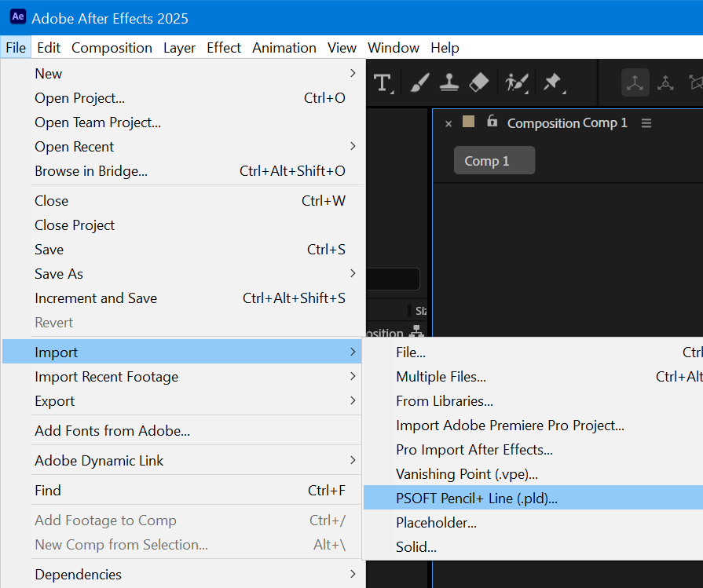The height and width of the screenshot is (588, 703).
Task: Expand the Dependencies submenu
Action: 183,574
